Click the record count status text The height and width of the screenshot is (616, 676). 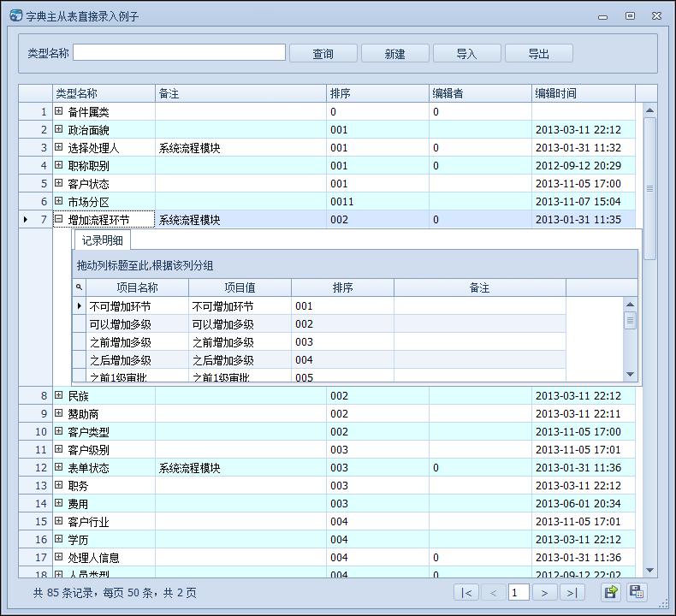[115, 593]
